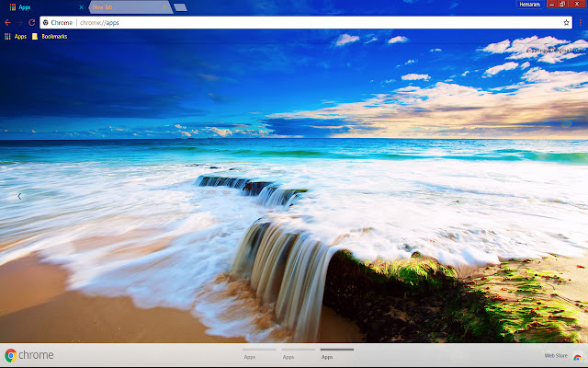Reload the chrome://apps page
This screenshot has height=368, width=588.
[x=31, y=22]
